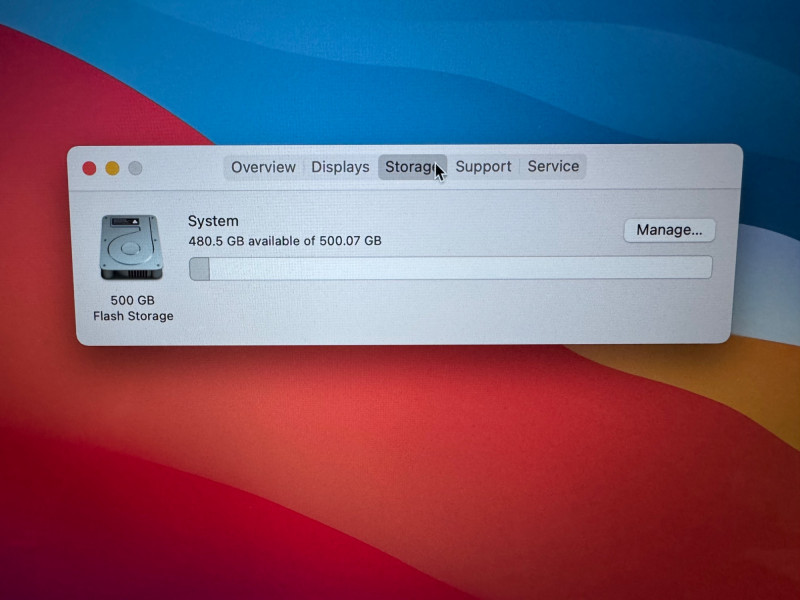Click empty title bar right of Service tab
800x600 pixels.
tap(660, 167)
